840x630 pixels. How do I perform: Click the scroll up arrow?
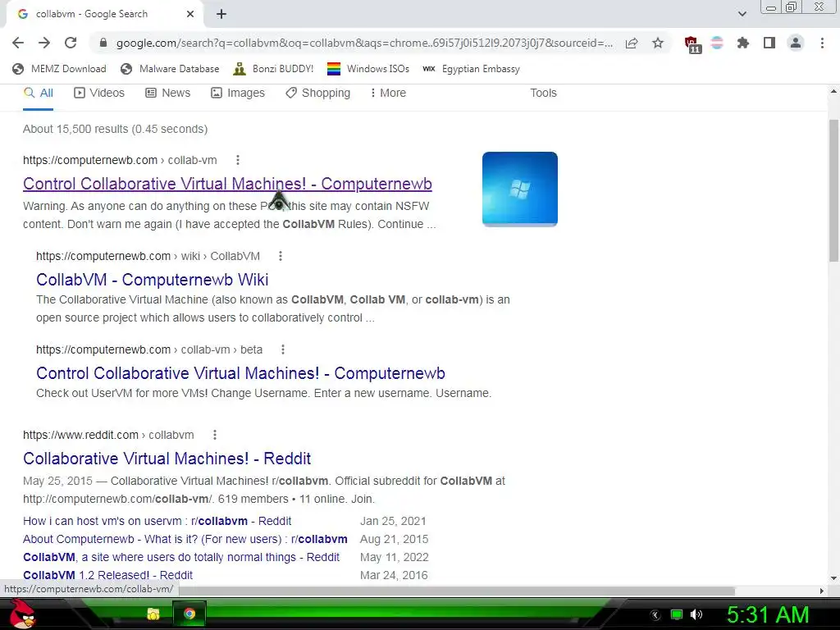[x=833, y=92]
